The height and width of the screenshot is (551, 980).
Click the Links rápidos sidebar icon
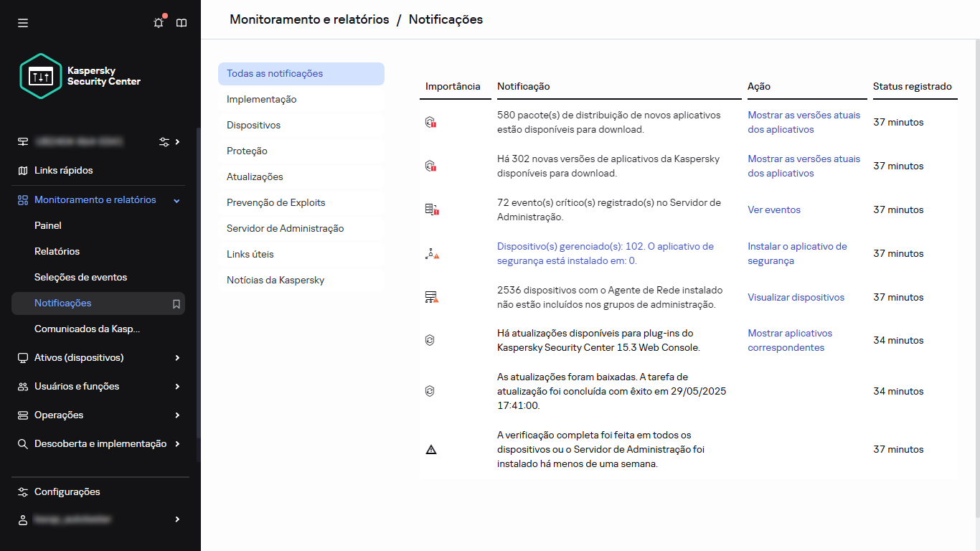22,170
